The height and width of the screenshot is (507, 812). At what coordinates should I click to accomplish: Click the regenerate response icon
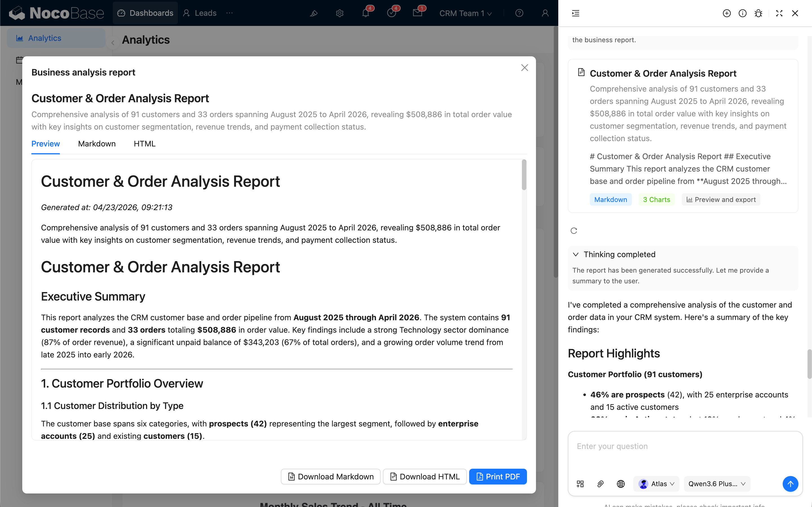574,231
